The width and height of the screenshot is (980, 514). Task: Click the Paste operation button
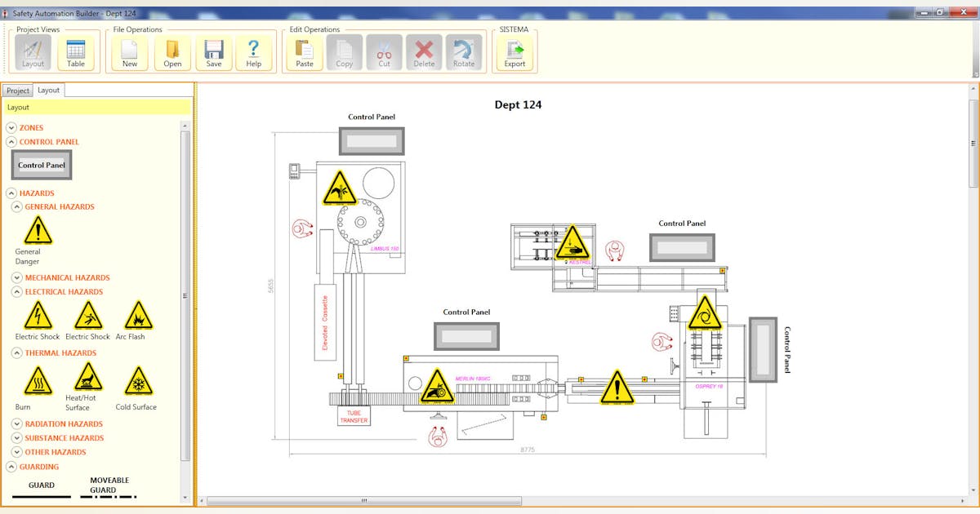(303, 52)
